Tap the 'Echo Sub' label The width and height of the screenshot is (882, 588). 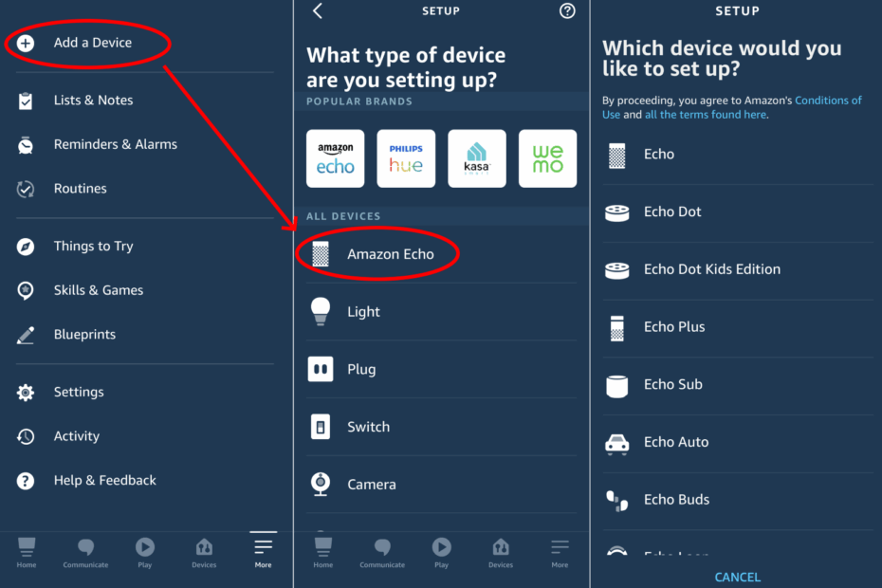pos(673,384)
